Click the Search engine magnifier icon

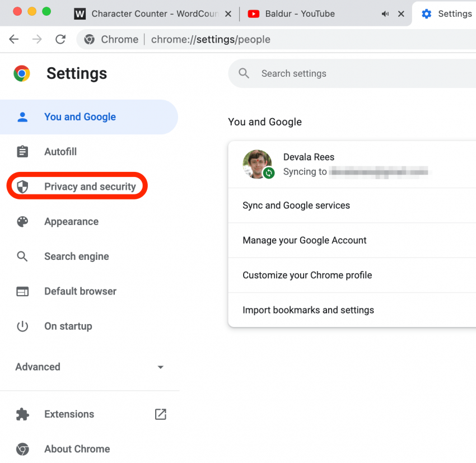(x=22, y=256)
